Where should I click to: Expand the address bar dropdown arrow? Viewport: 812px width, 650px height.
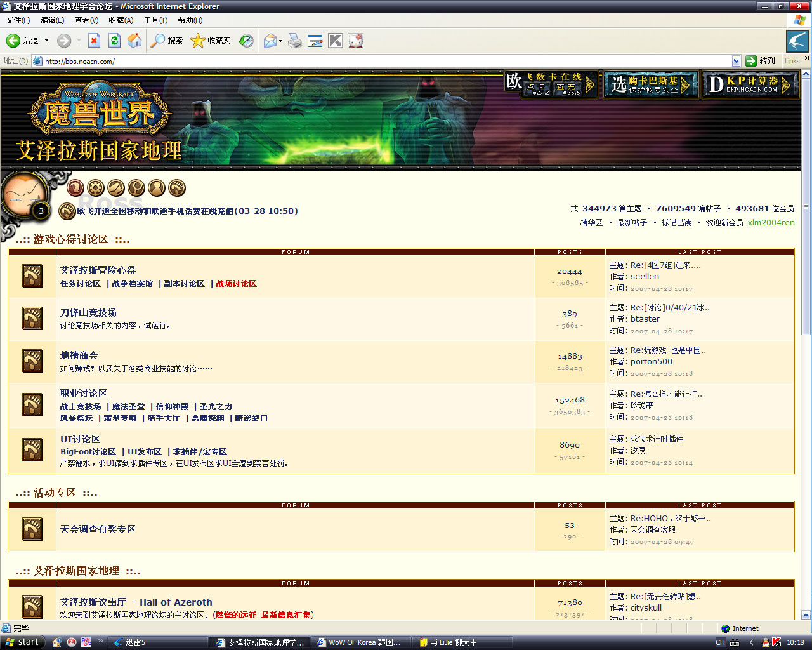point(736,61)
